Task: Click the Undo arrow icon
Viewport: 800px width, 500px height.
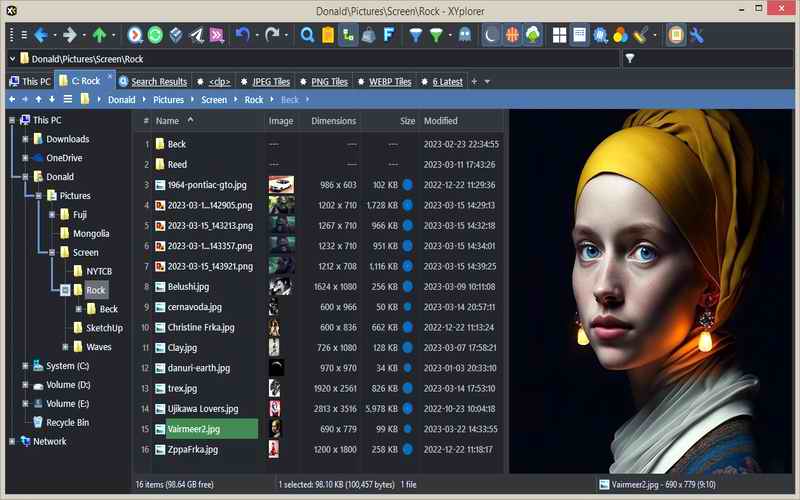Action: click(241, 35)
